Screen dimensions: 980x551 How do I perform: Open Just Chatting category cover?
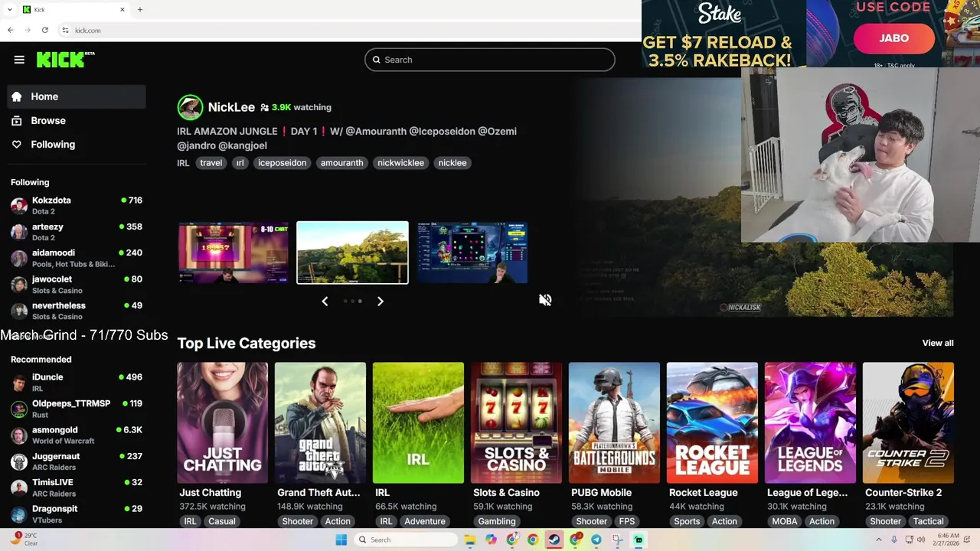[x=222, y=422]
